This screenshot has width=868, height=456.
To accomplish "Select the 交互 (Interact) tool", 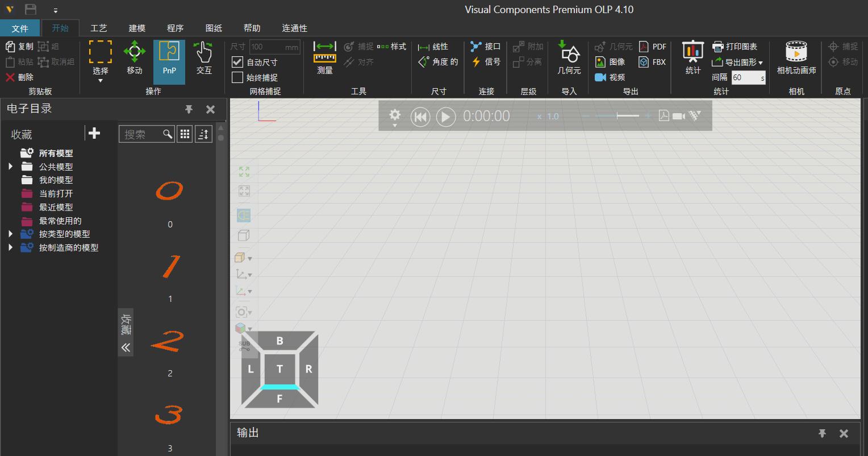I will [204, 57].
